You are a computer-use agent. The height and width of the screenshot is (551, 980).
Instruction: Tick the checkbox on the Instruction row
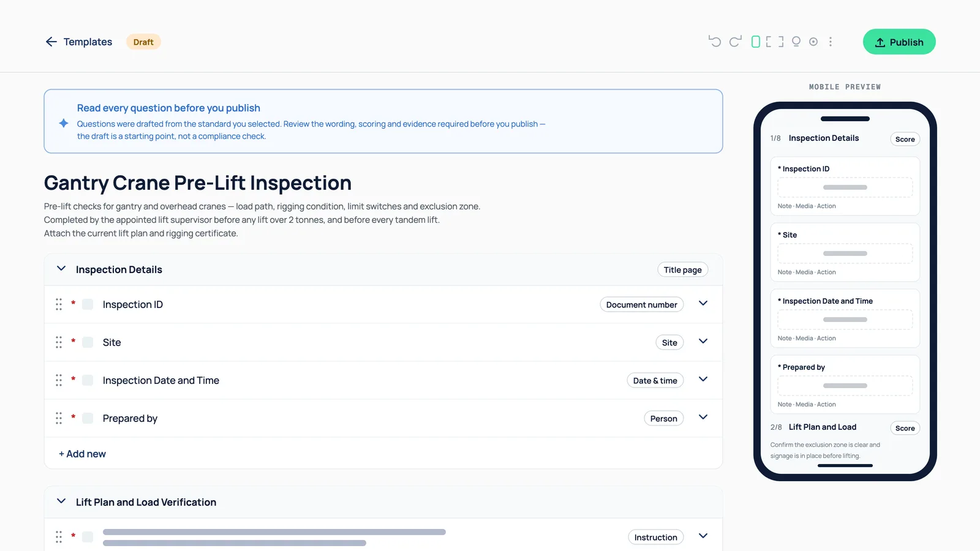pos(88,537)
